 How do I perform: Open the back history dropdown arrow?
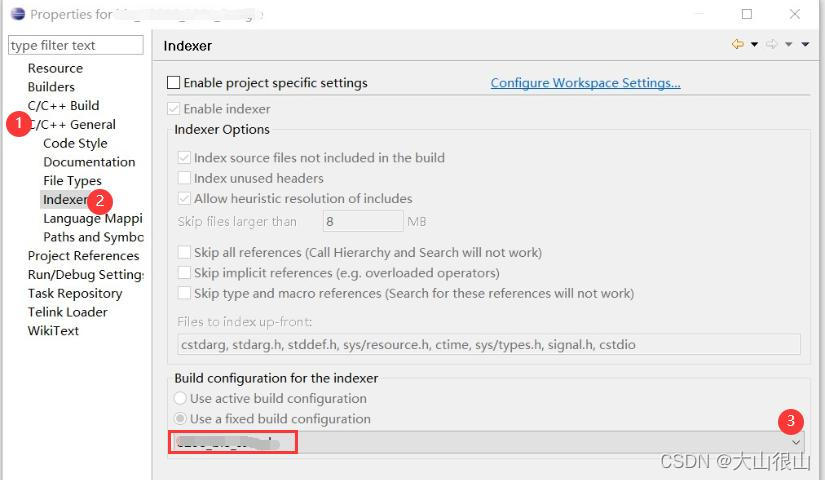[754, 45]
